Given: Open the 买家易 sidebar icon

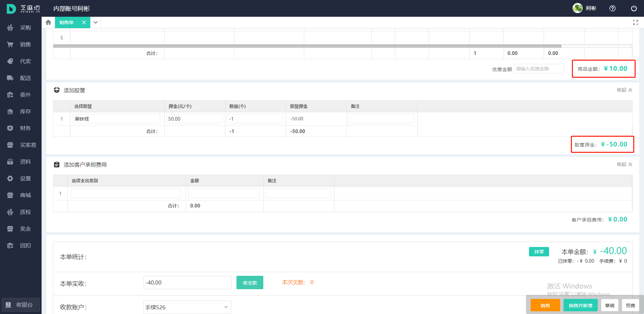Looking at the screenshot, I should (x=10, y=145).
